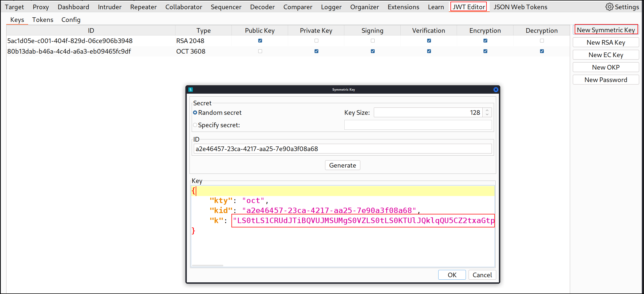644x294 pixels.
Task: Click the Symmetric Key dialog title bar icon
Action: click(190, 89)
